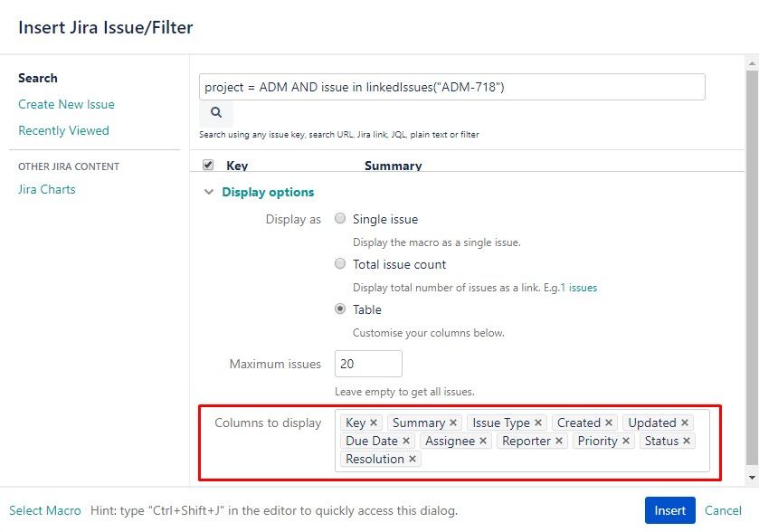
Task: Remove the Created column tag
Action: pyautogui.click(x=609, y=423)
